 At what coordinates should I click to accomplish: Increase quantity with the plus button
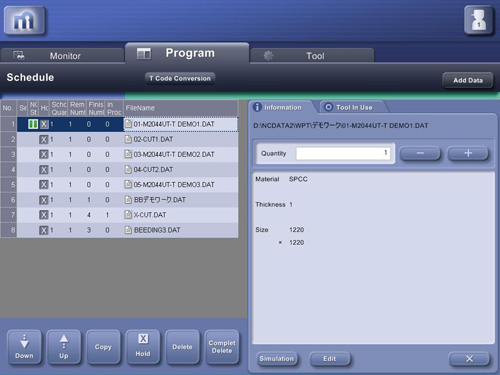468,153
